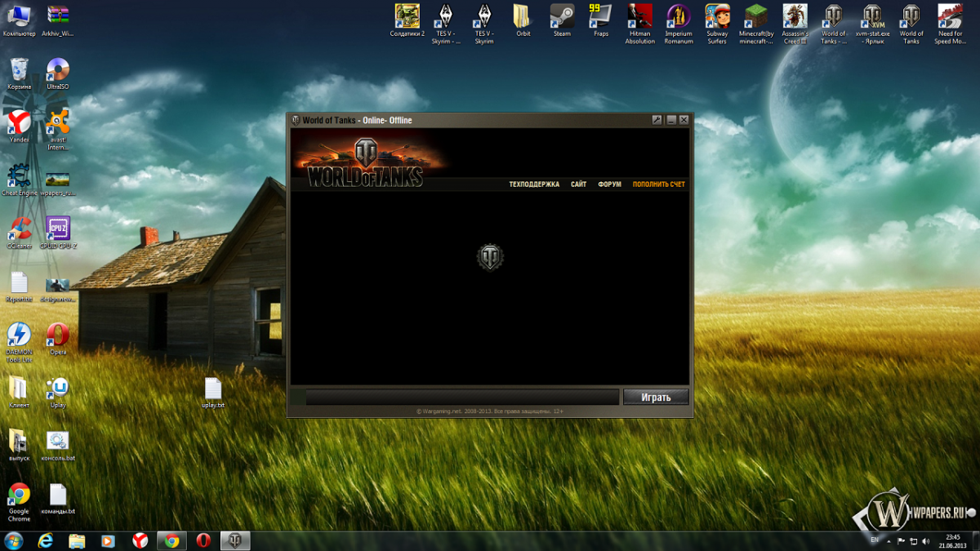Open Windows Media Player from the taskbar
The width and height of the screenshot is (980, 551).
click(108, 540)
